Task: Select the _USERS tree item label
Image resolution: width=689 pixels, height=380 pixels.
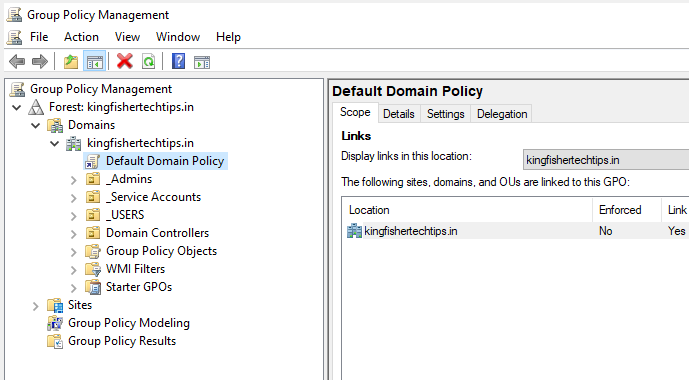Action: 125,215
